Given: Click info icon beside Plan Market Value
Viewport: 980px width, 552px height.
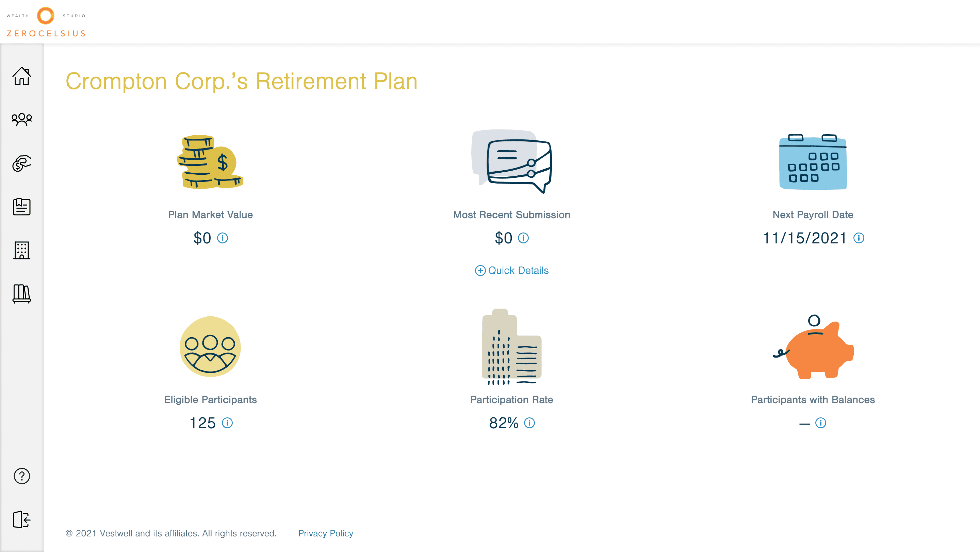Looking at the screenshot, I should (x=223, y=238).
